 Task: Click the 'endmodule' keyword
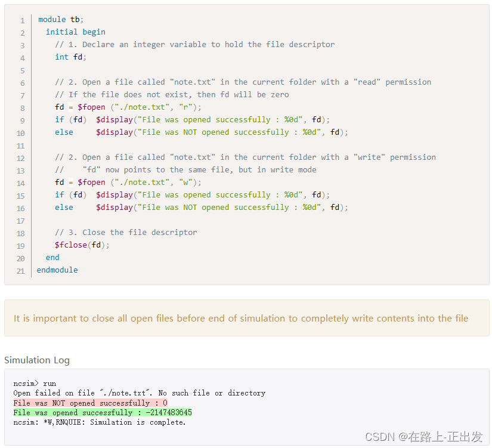coord(57,270)
